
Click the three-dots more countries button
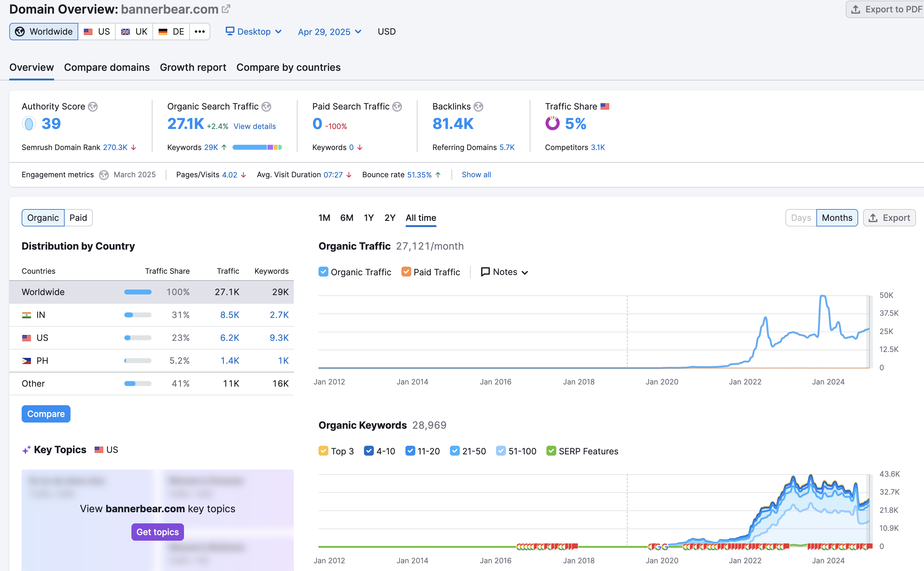[x=200, y=31]
